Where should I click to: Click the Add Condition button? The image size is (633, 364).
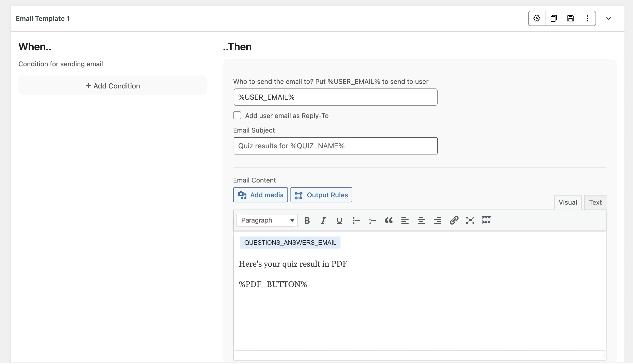pyautogui.click(x=113, y=86)
